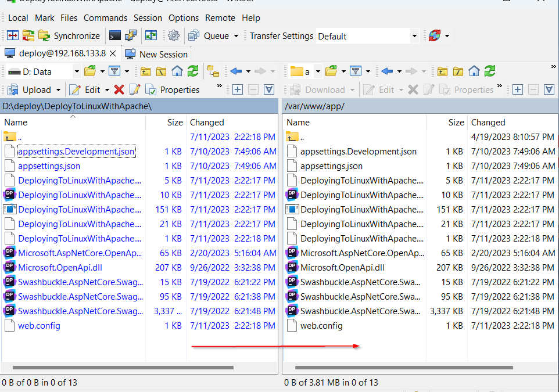Switch to New Session tab
This screenshot has height=392, width=559.
(157, 54)
